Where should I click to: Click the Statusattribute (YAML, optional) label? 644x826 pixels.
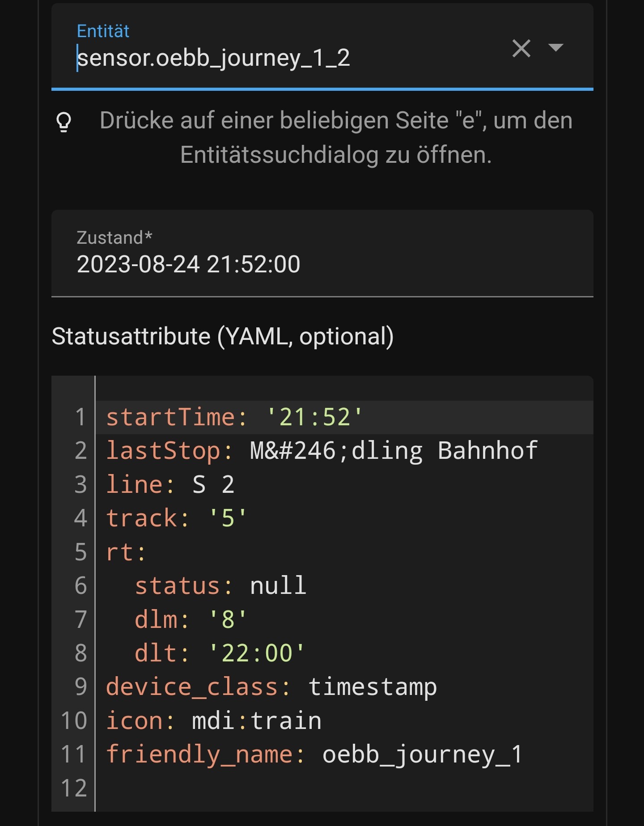tap(223, 336)
